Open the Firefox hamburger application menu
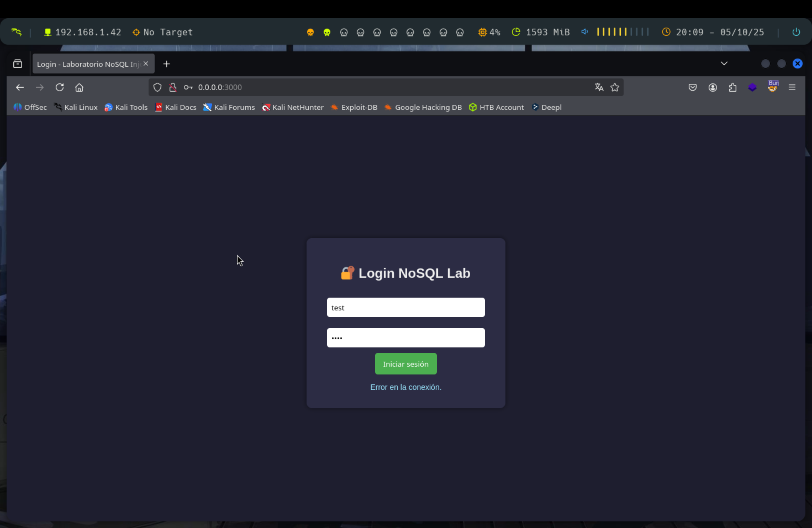This screenshot has width=812, height=528. point(792,87)
